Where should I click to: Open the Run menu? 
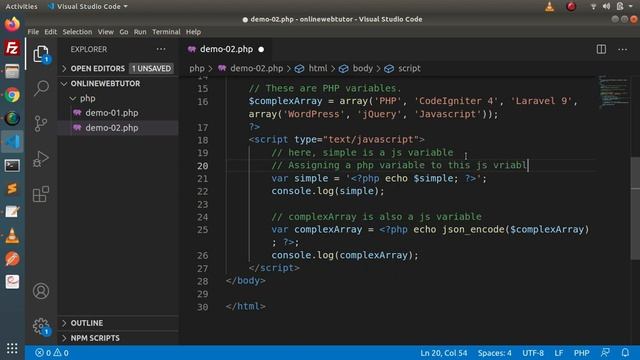[x=140, y=32]
